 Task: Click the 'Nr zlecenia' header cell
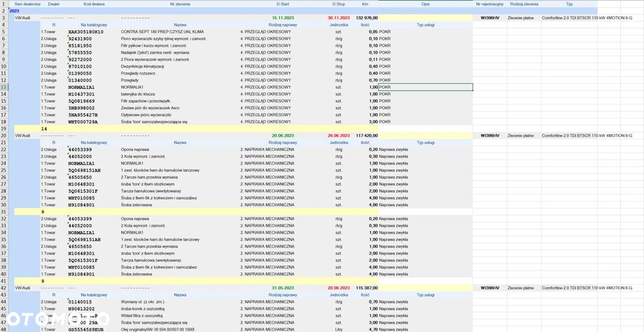coord(180,4)
